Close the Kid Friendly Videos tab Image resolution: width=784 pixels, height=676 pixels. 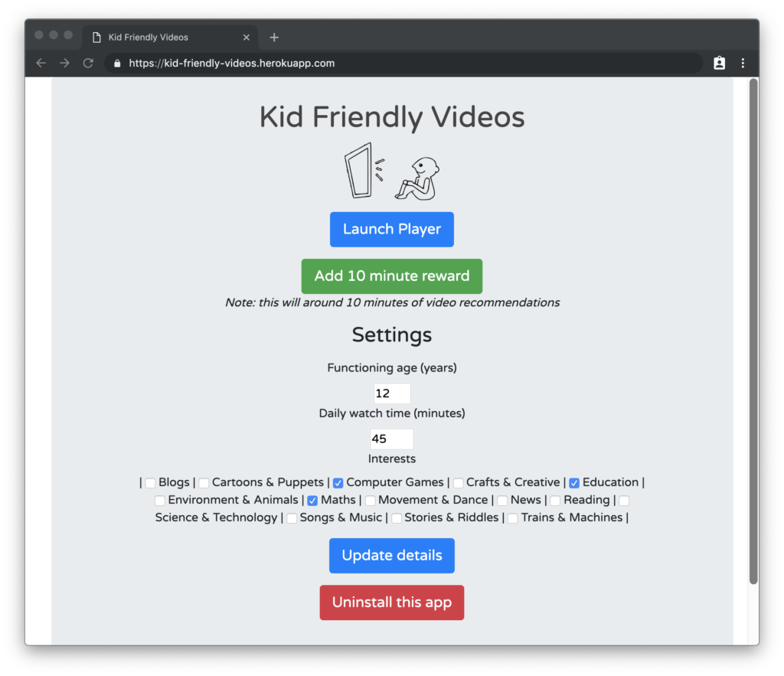coord(246,38)
